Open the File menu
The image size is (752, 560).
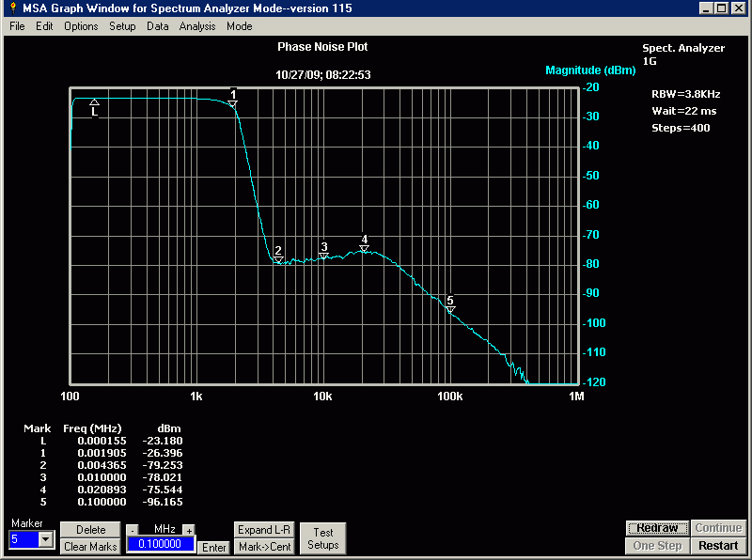[x=17, y=26]
